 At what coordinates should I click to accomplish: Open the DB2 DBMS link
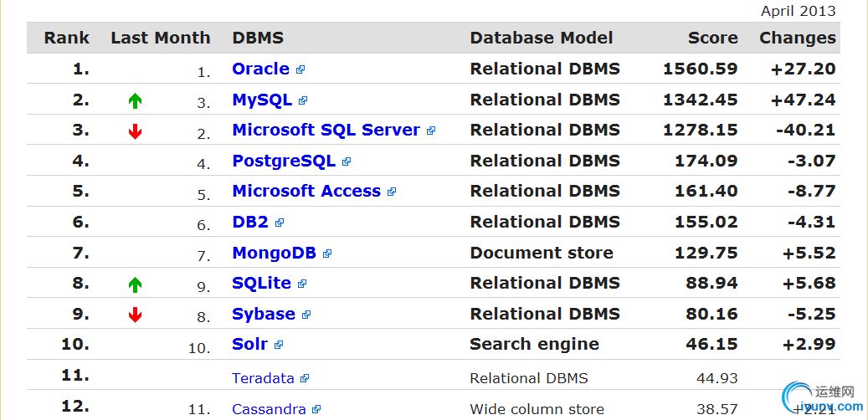pyautogui.click(x=250, y=222)
